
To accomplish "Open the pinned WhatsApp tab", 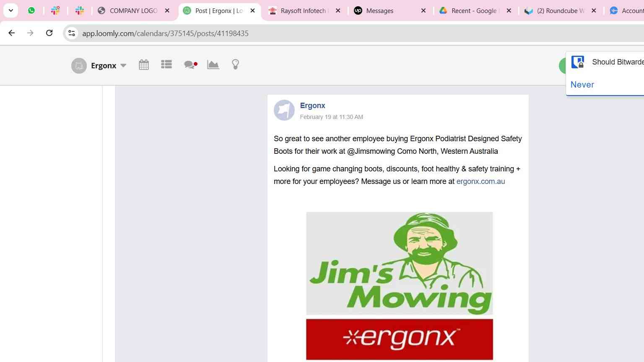I will (x=31, y=10).
